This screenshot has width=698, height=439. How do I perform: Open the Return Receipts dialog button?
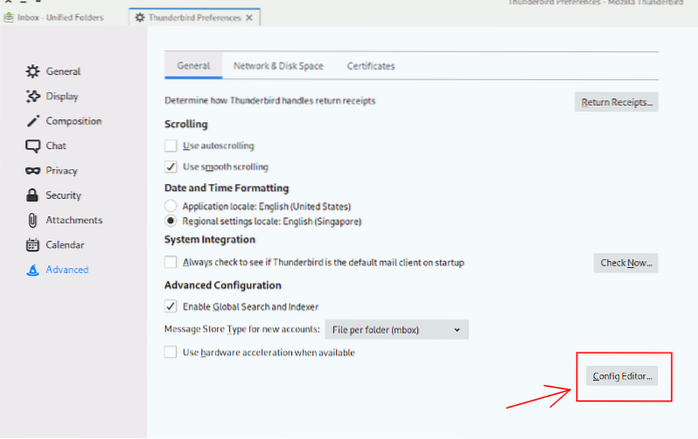616,102
